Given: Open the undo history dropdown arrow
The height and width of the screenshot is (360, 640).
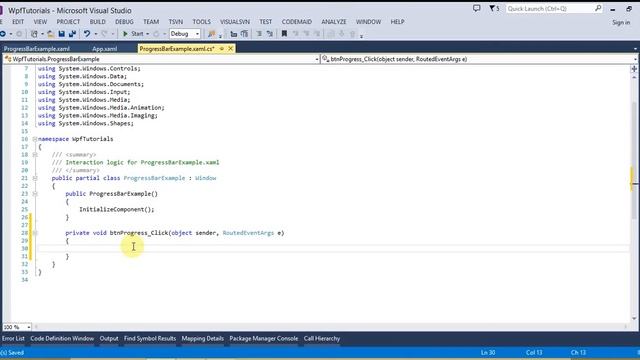Looking at the screenshot, I should [96, 34].
